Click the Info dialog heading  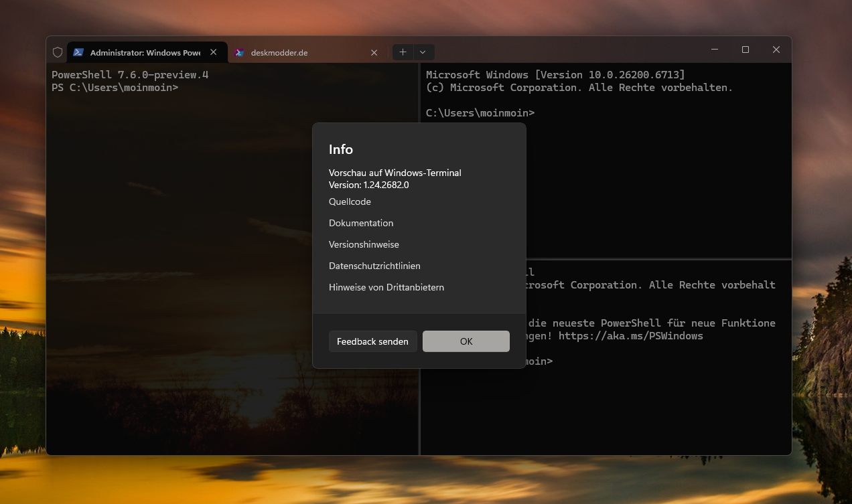pyautogui.click(x=340, y=149)
